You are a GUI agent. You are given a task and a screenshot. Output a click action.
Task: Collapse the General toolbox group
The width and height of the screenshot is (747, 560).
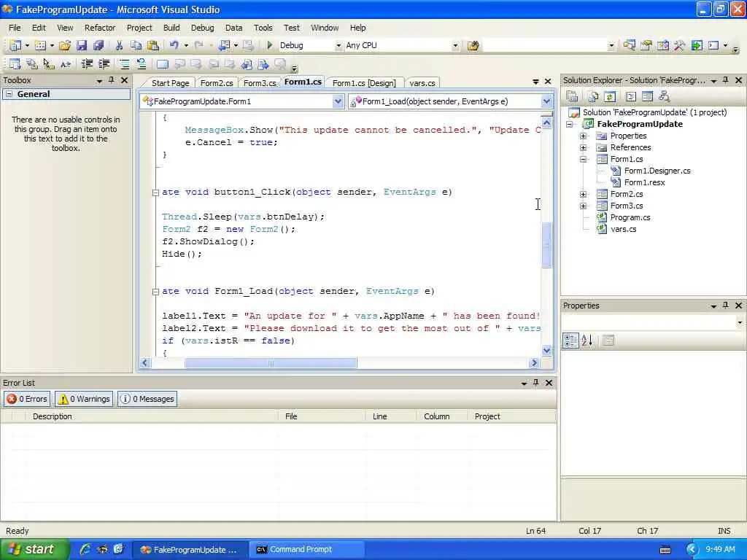[x=9, y=94]
